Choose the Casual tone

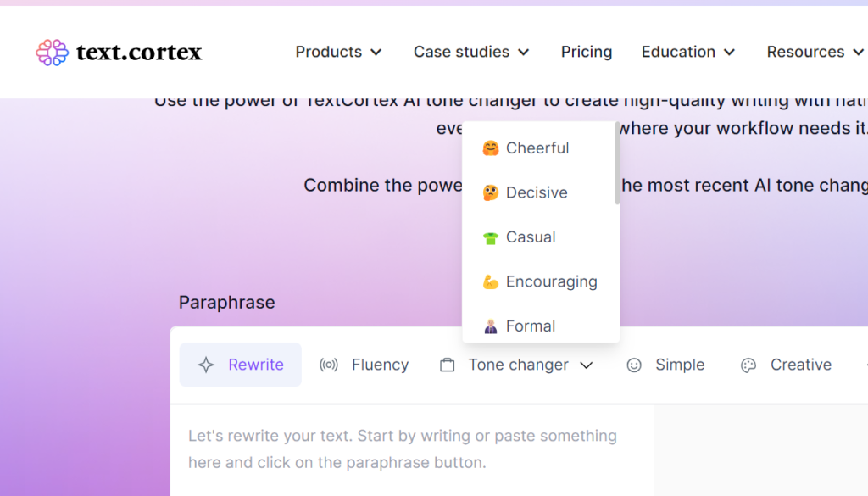[540, 237]
